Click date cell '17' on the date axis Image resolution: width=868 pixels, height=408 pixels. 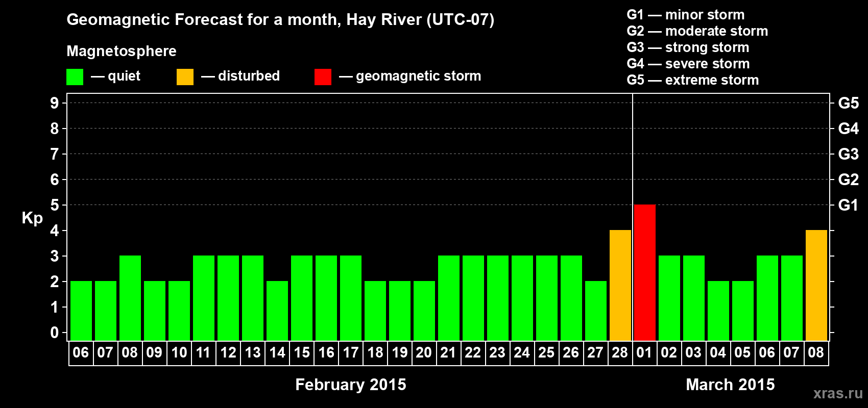pyautogui.click(x=350, y=353)
